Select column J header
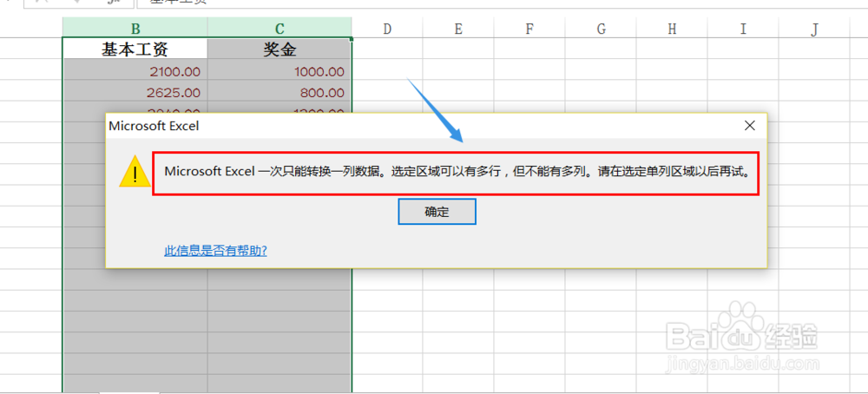The width and height of the screenshot is (868, 394). pyautogui.click(x=814, y=29)
